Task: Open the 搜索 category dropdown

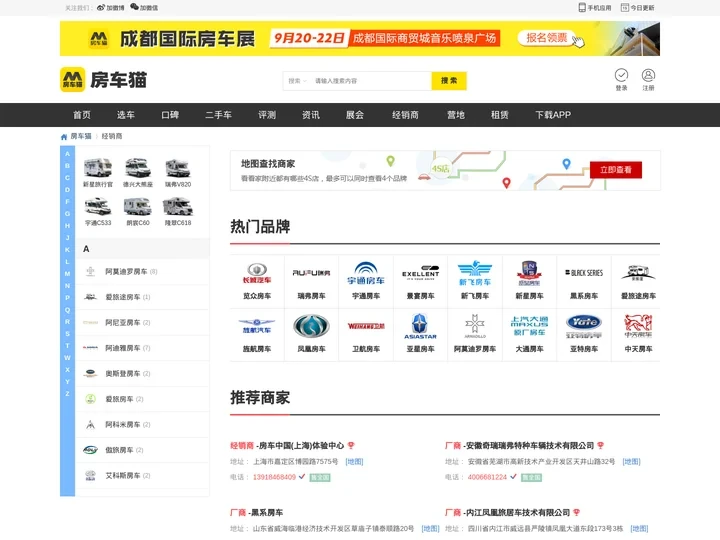Action: coord(297,81)
